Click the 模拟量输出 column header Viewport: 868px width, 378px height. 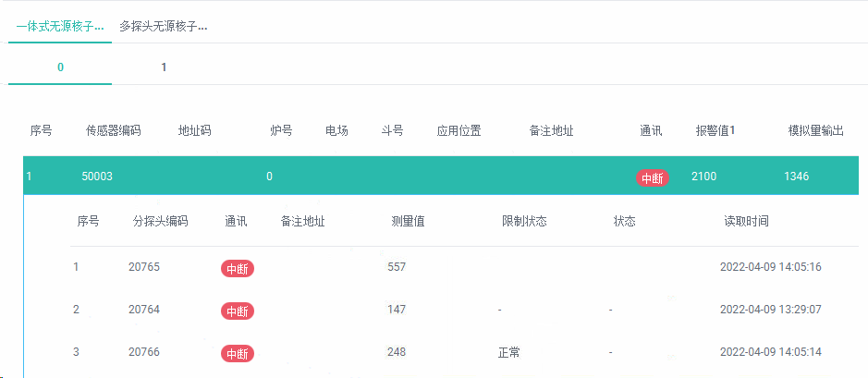point(816,131)
